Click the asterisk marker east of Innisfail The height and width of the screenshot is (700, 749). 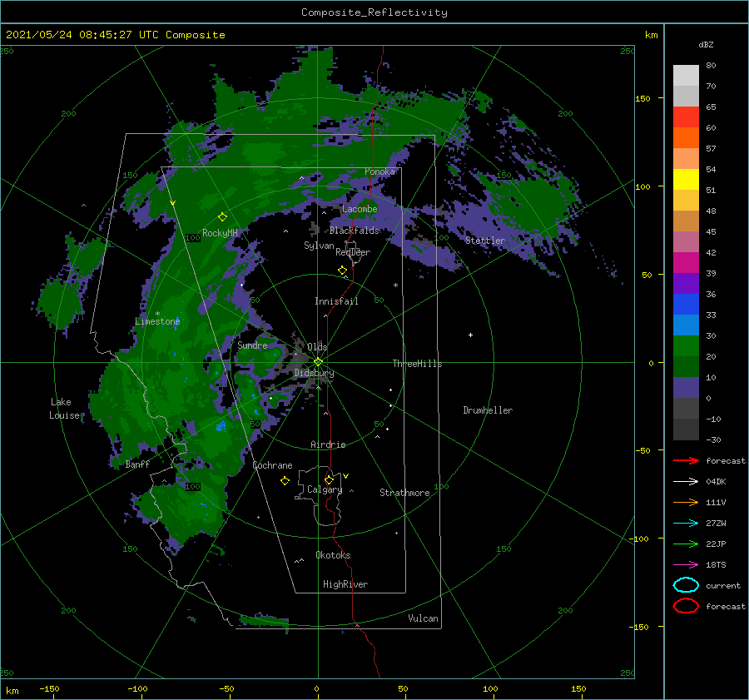coord(395,285)
